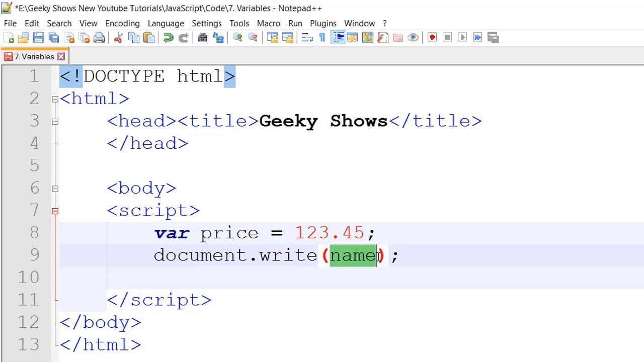
Task: Copy the selection using the Copy icon
Action: (133, 38)
